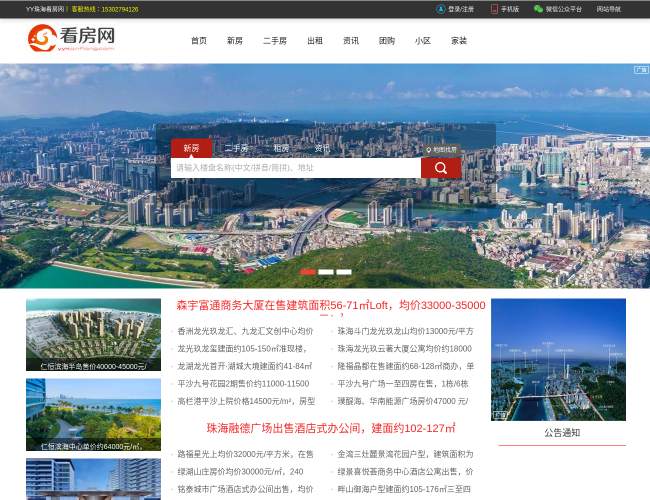This screenshot has width=650, height=500.
Task: Open article 璞骏海、华南能源广场房价47000
Action: (x=403, y=401)
